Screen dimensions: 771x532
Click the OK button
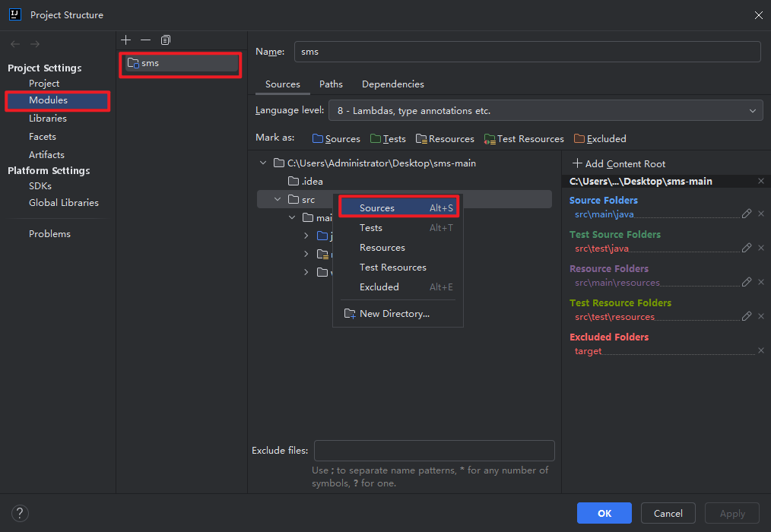click(x=604, y=513)
